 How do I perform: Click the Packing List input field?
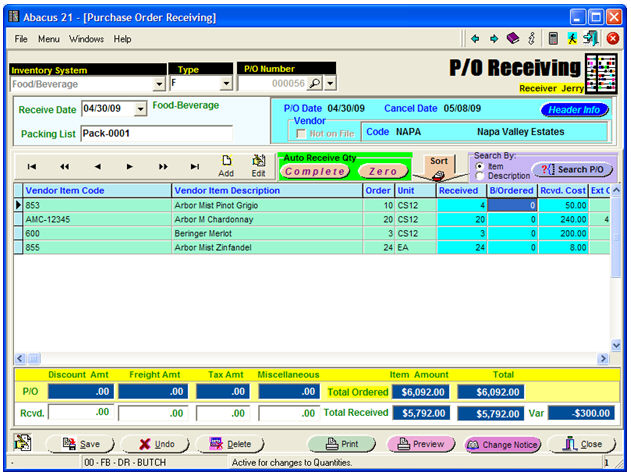pos(155,133)
